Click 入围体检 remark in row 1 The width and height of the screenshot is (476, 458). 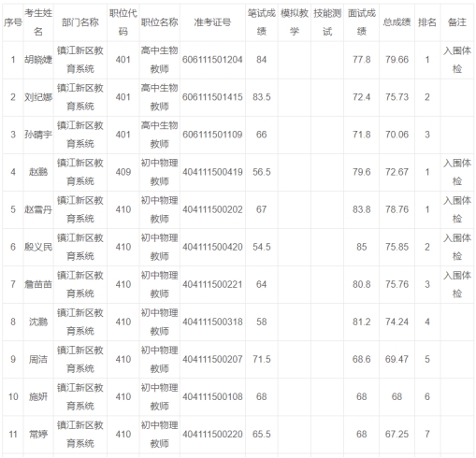(457, 60)
